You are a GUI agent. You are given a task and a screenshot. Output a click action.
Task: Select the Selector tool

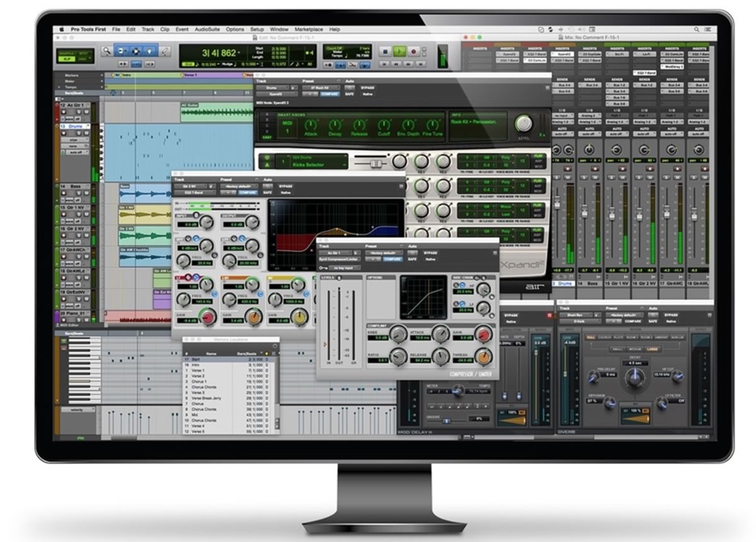pyautogui.click(x=136, y=51)
